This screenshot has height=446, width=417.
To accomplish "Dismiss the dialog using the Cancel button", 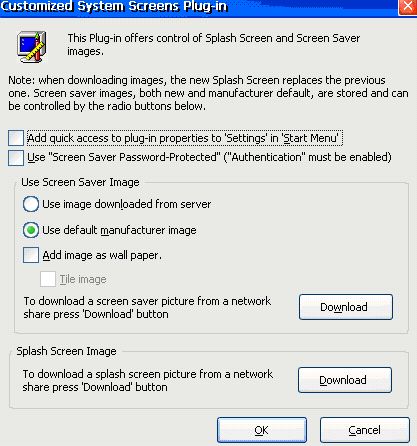I will tap(365, 430).
